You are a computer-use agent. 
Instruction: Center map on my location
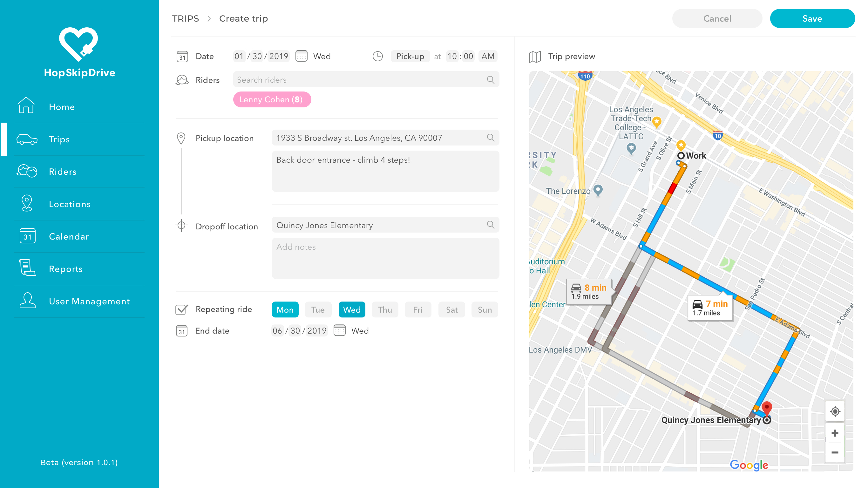click(x=835, y=411)
